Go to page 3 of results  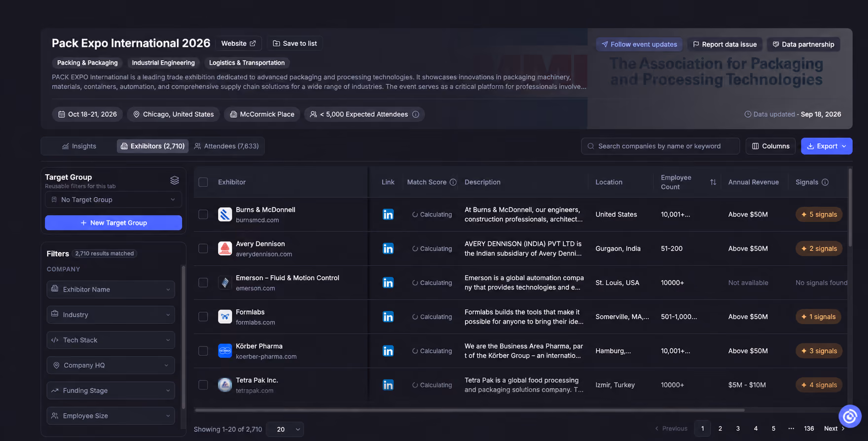(738, 429)
